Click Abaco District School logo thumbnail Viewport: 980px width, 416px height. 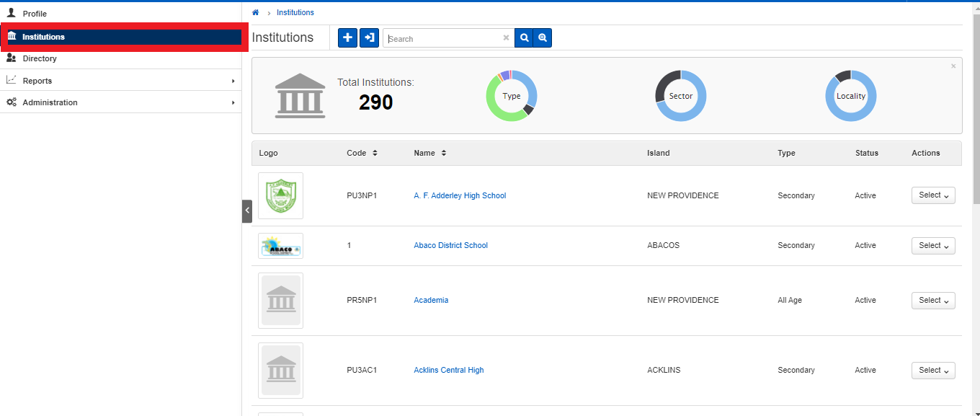click(281, 246)
